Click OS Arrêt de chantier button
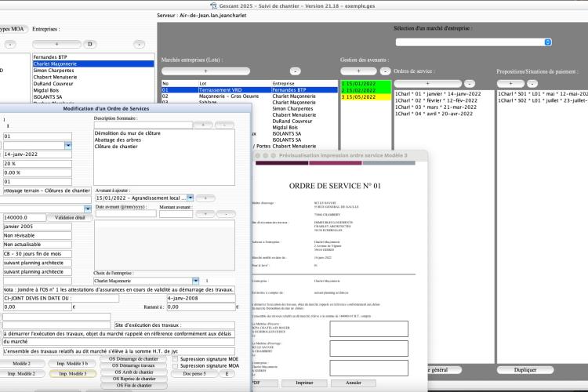Screen dimensions: 588x392 [x=133, y=372]
